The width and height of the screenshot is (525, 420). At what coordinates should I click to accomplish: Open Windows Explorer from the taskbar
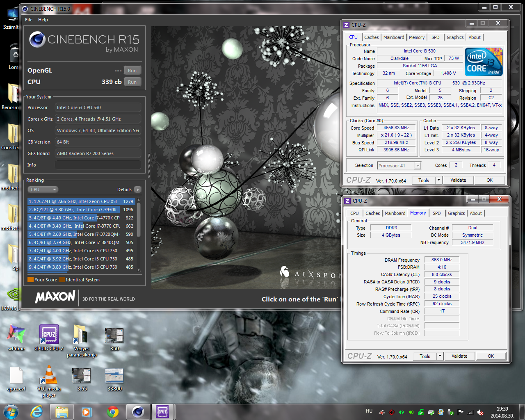pos(62,412)
